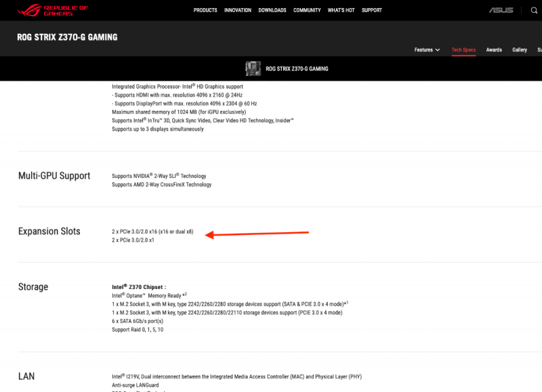The width and height of the screenshot is (542, 392).
Task: Click 'Supports AMD 2-Way CrossFireX Technology'
Action: click(x=161, y=185)
